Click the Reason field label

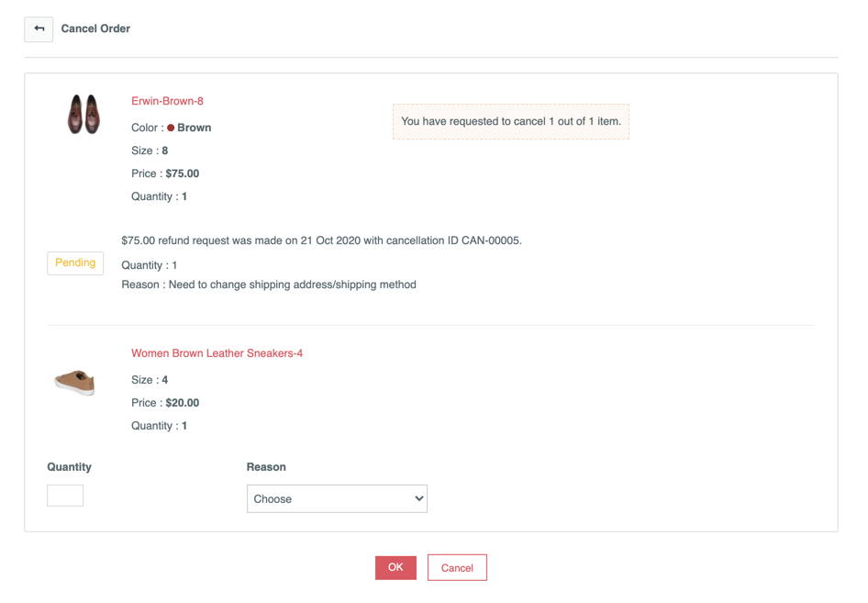[266, 467]
